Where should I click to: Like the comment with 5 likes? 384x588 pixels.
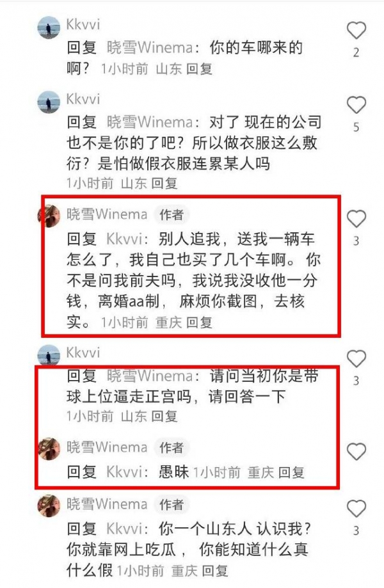pyautogui.click(x=356, y=105)
